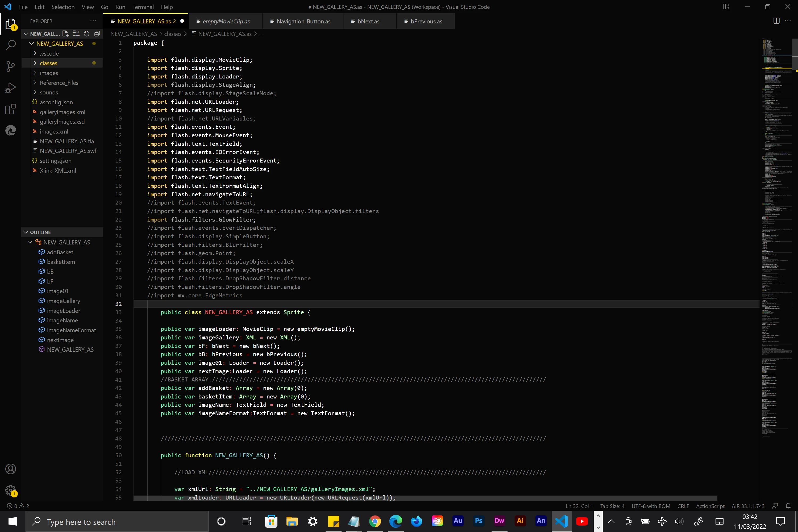Viewport: 798px width, 532px height.
Task: Expand the images folder
Action: pyautogui.click(x=49, y=73)
